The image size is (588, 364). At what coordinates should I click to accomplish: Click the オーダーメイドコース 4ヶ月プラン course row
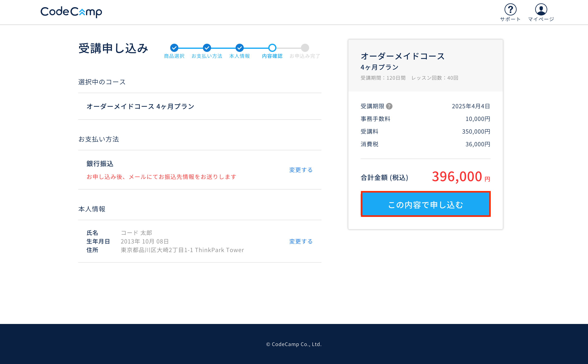[140, 106]
